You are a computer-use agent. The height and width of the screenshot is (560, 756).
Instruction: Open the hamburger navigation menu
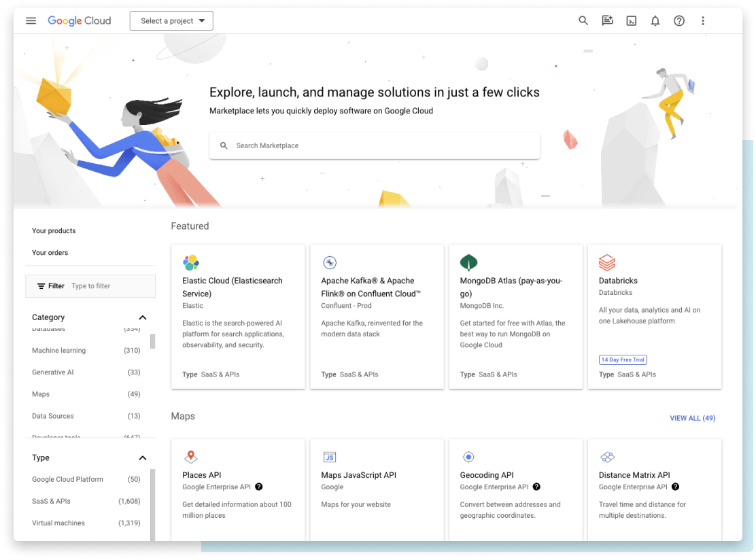pyautogui.click(x=31, y=20)
